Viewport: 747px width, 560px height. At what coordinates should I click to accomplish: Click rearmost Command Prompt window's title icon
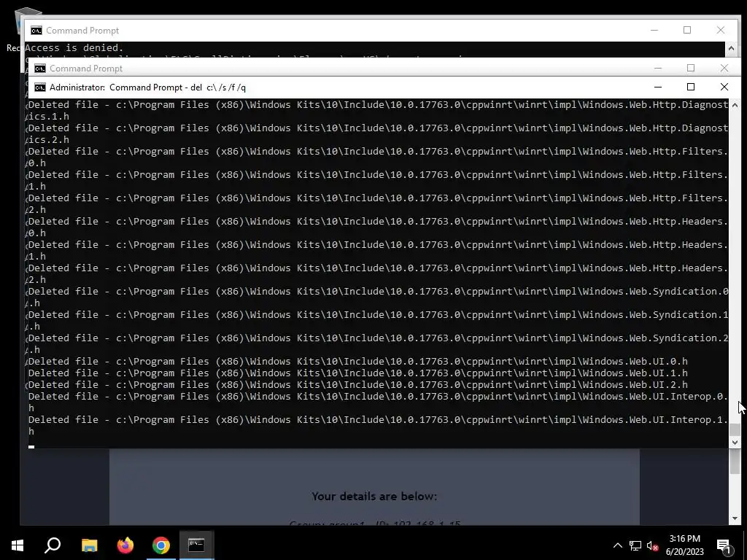coord(36,31)
